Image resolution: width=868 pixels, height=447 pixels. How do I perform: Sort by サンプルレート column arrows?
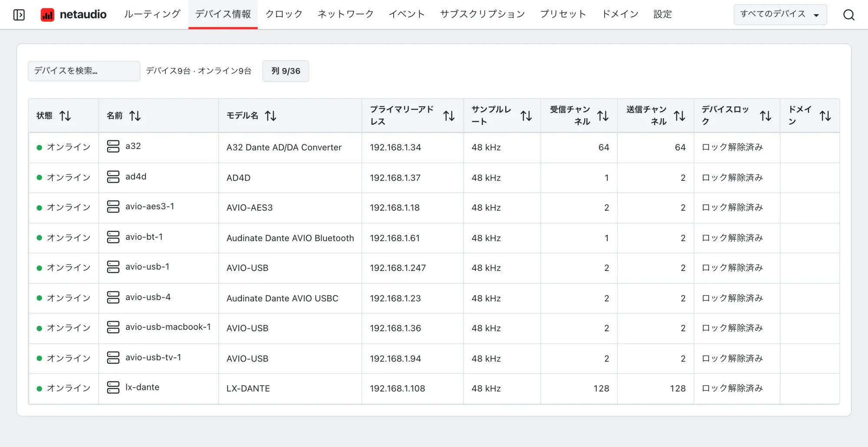pyautogui.click(x=526, y=116)
